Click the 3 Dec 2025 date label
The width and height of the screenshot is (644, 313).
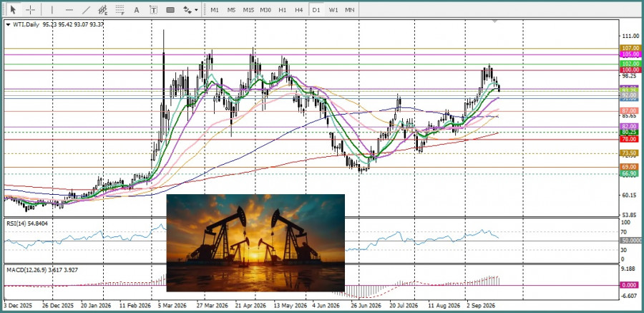pyautogui.click(x=18, y=307)
